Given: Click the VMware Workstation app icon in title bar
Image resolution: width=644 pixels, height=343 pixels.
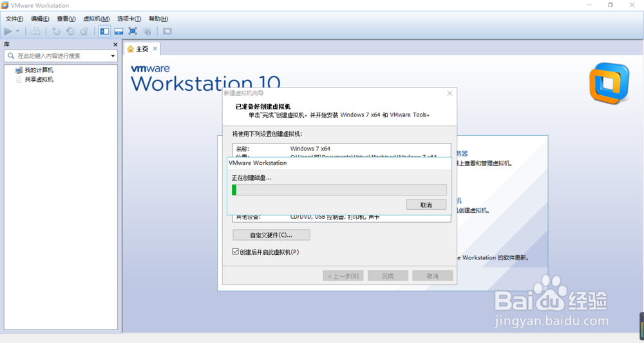Looking at the screenshot, I should click(x=5, y=5).
